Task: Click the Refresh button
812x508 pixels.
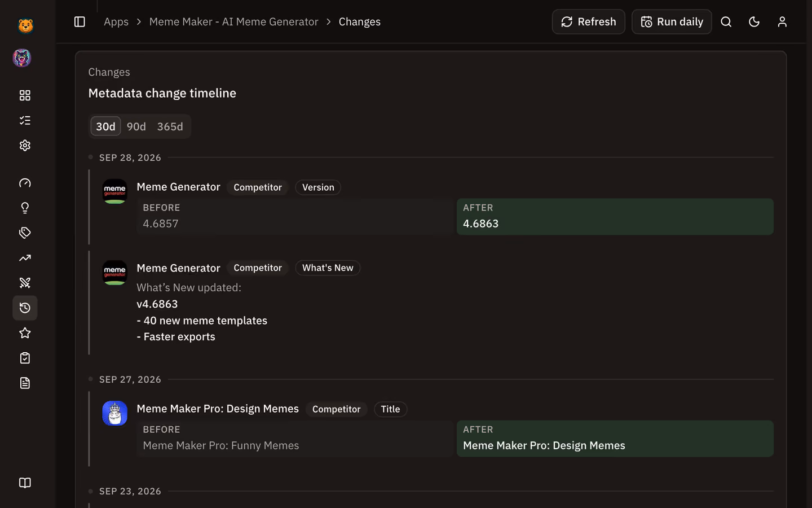Action: pyautogui.click(x=588, y=21)
